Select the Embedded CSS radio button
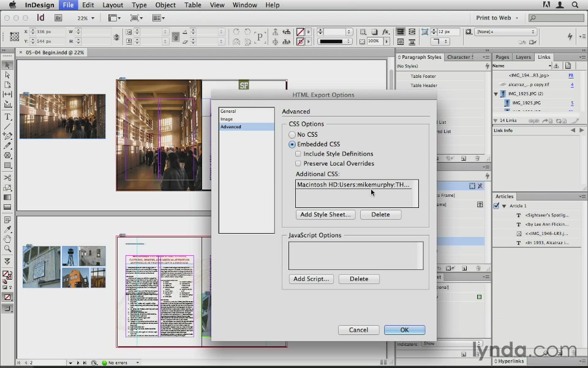This screenshot has height=368, width=588. [x=292, y=144]
